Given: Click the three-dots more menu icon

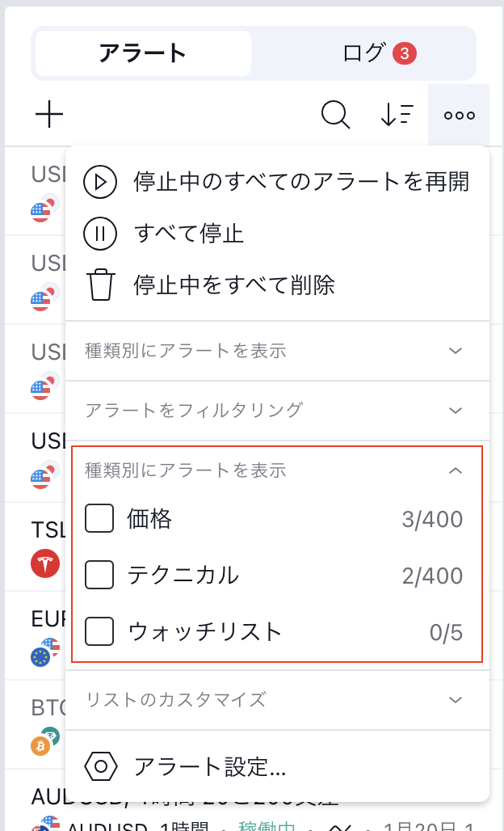Looking at the screenshot, I should click(459, 115).
